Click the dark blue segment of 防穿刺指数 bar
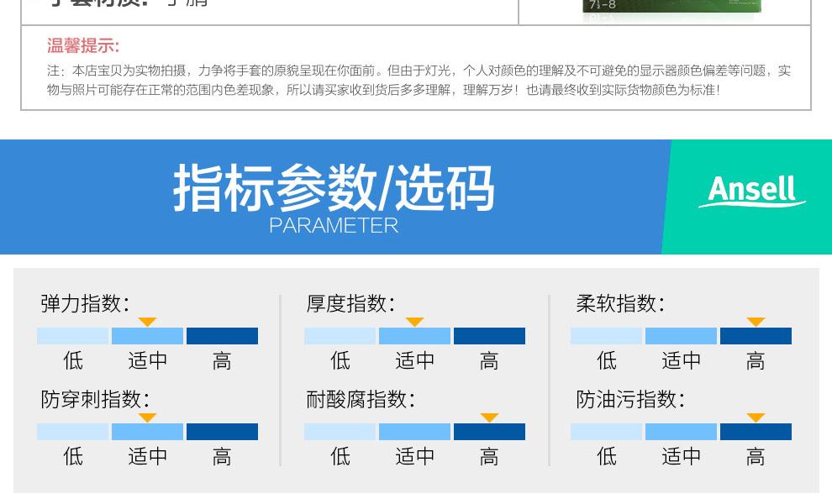The width and height of the screenshot is (832, 504). [222, 432]
